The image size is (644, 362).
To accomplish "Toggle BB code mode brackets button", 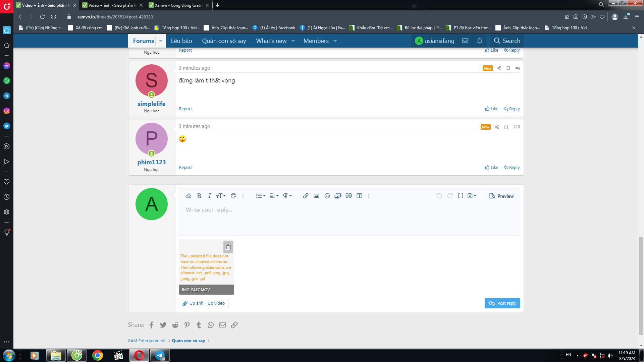I will pyautogui.click(x=461, y=196).
